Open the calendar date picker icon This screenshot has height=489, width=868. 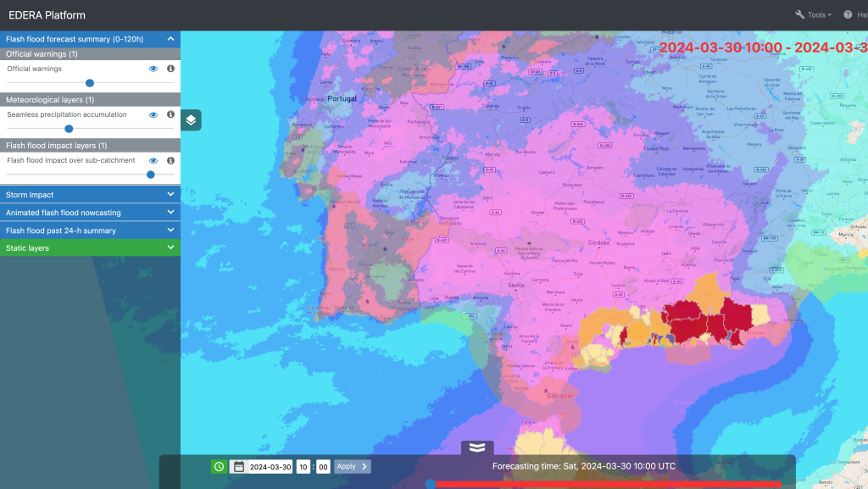[239, 466]
